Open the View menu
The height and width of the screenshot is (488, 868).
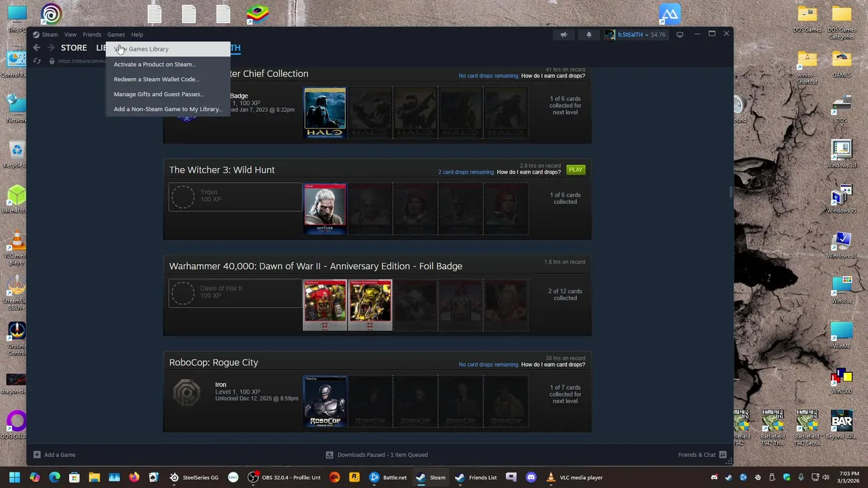pyautogui.click(x=70, y=35)
